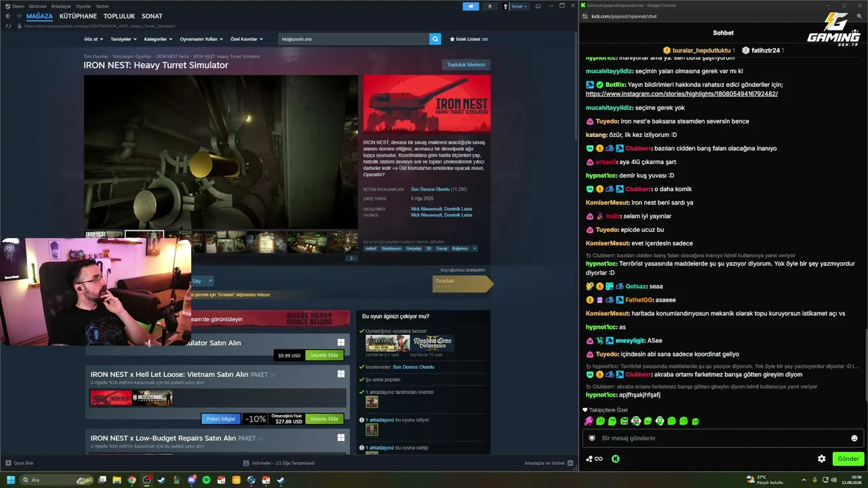The height and width of the screenshot is (488, 868).
Task: Expand the Özel Kısımlar dropdown
Action: point(246,39)
